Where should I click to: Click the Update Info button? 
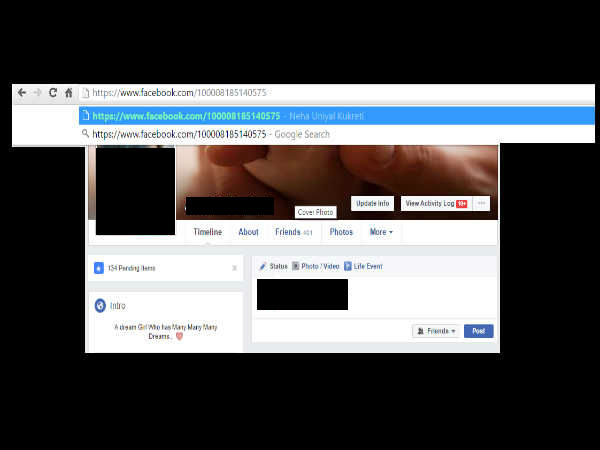pos(373,203)
